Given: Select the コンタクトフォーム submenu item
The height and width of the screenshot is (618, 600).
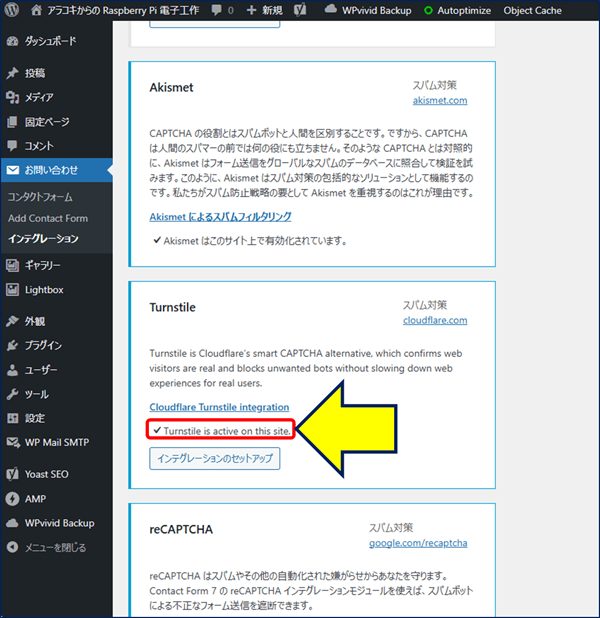Looking at the screenshot, I should pos(40,197).
